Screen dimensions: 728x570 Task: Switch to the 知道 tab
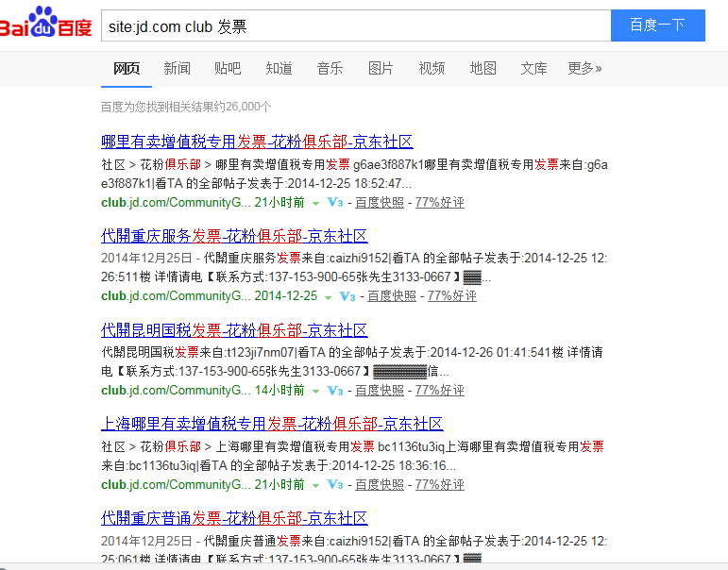pos(279,69)
